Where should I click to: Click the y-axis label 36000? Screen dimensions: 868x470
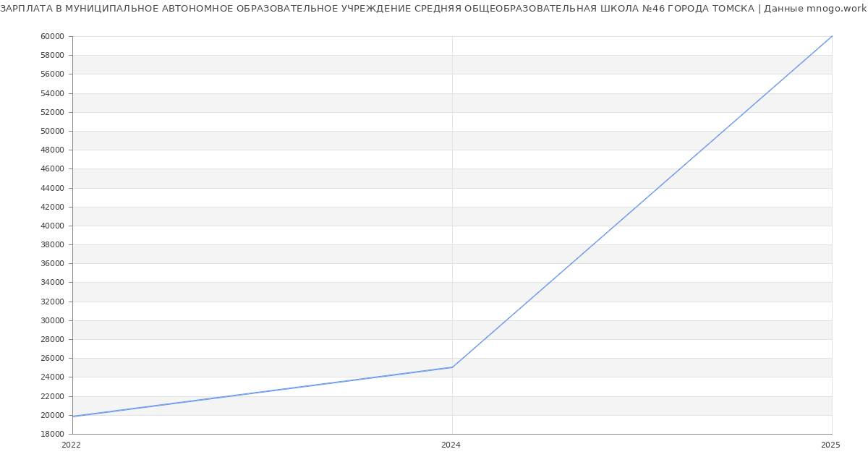tap(53, 263)
